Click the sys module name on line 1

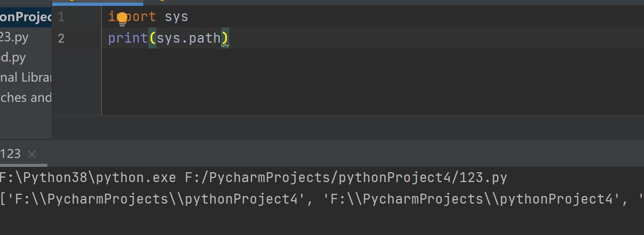click(176, 17)
